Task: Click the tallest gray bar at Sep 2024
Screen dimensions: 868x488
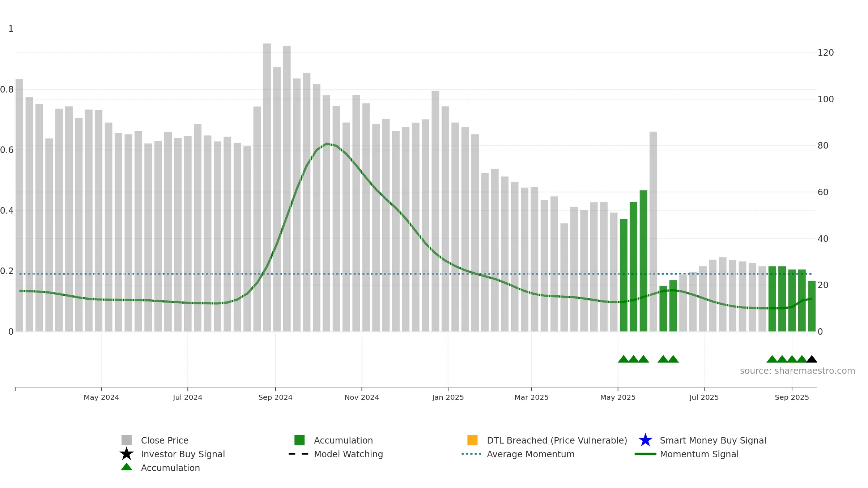Action: click(267, 187)
